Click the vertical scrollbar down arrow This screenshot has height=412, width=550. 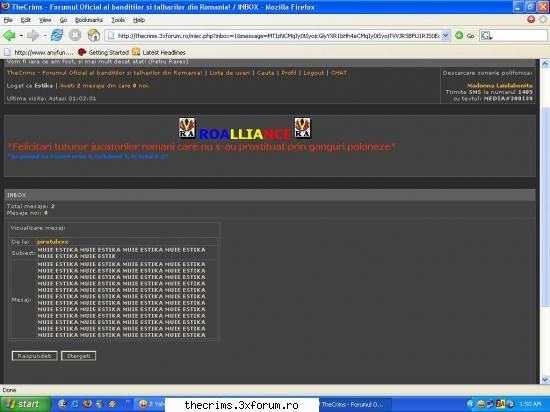(x=545, y=379)
